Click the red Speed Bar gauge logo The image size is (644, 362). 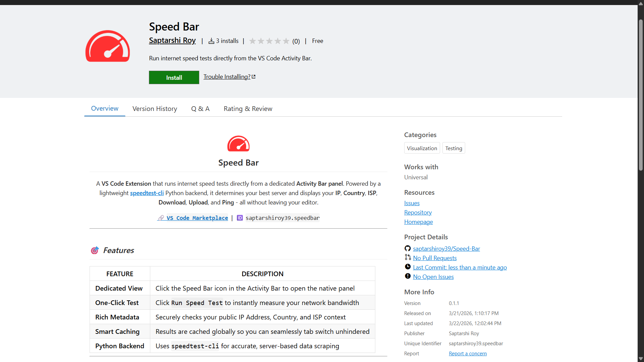point(107,46)
